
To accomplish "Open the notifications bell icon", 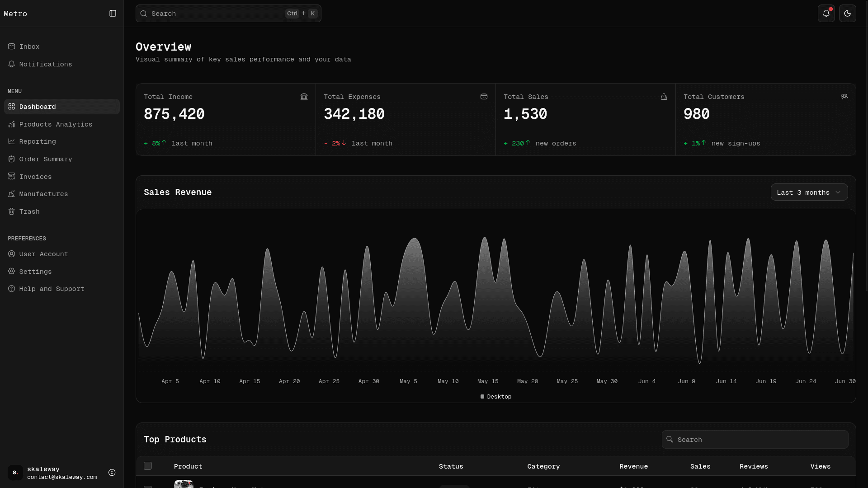I will point(826,14).
